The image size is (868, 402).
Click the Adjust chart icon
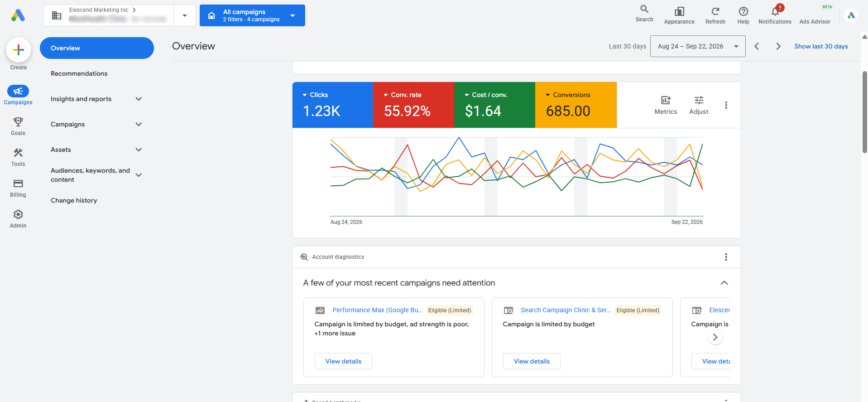[699, 105]
